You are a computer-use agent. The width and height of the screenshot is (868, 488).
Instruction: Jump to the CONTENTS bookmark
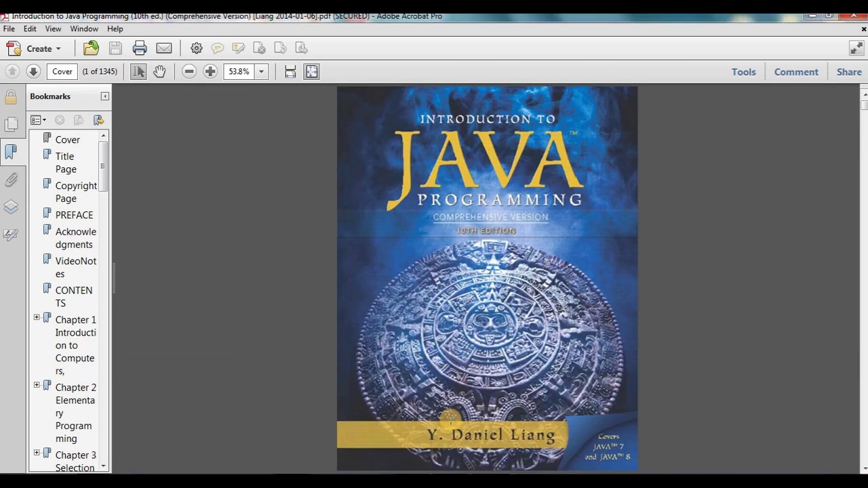pyautogui.click(x=73, y=296)
